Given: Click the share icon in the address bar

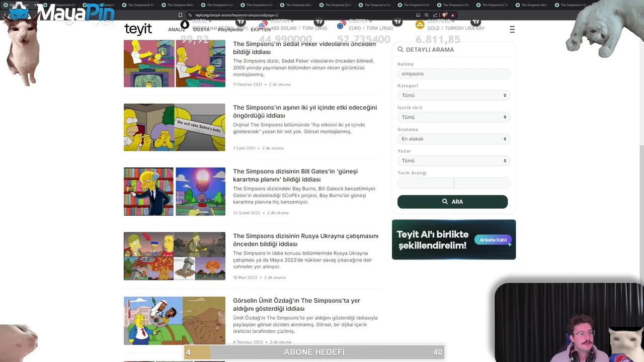Looking at the screenshot, I should pyautogui.click(x=435, y=15).
